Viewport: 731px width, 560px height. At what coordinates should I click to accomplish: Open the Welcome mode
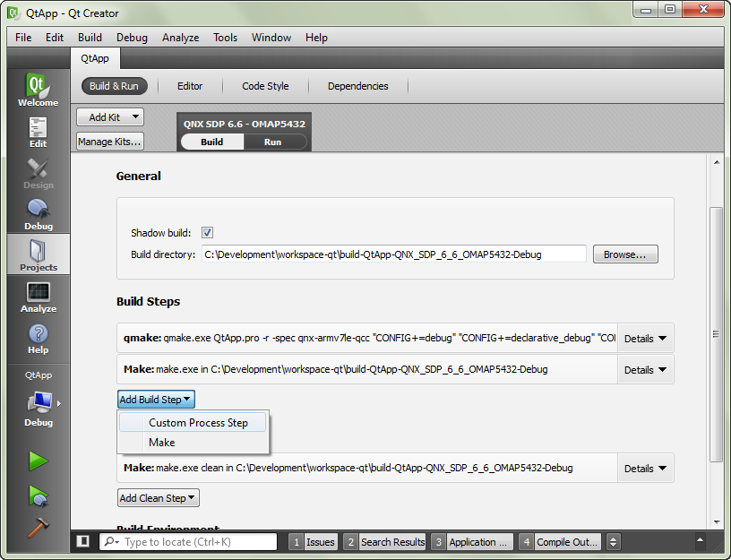coord(38,90)
